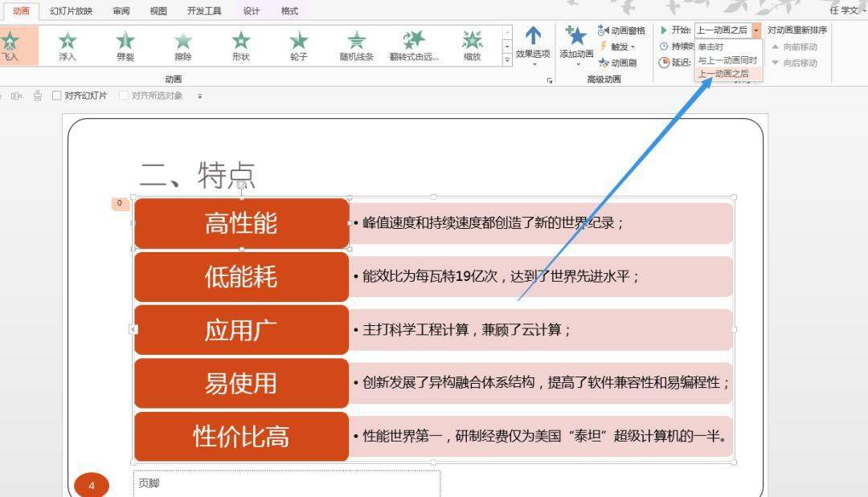This screenshot has height=497, width=868.
Task: Apply the 飞入 (Fly In) animation
Action: pos(12,46)
